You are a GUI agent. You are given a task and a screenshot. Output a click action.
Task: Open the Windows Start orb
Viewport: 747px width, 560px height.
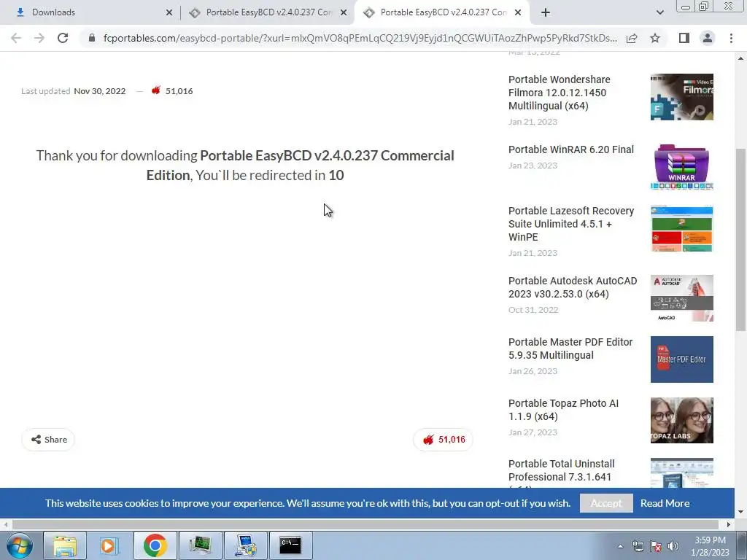coord(19,545)
